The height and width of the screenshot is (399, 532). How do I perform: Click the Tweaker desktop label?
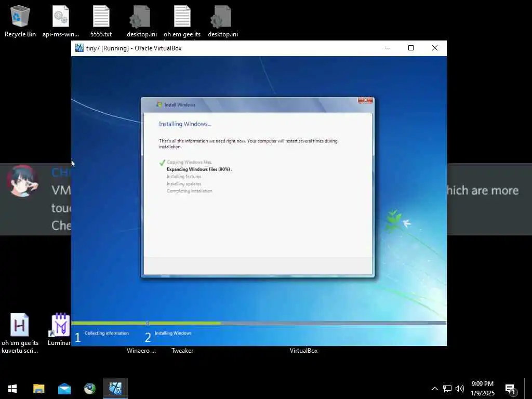[x=182, y=351]
